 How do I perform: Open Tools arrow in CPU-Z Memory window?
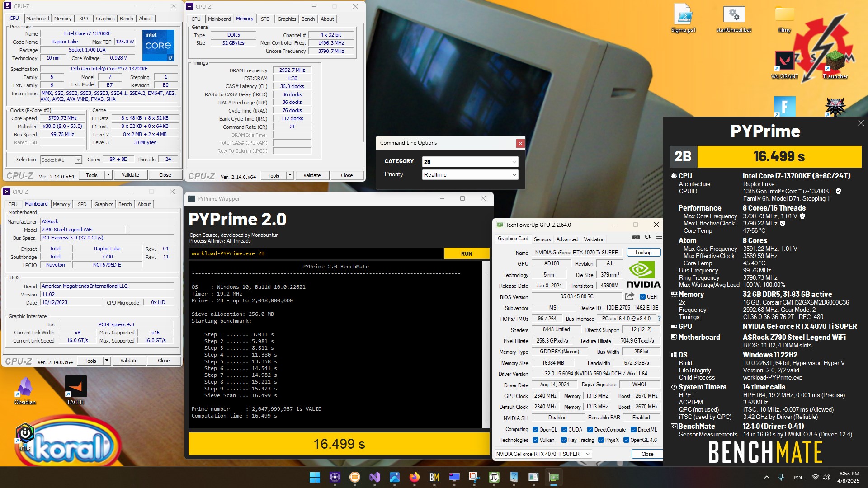click(290, 175)
